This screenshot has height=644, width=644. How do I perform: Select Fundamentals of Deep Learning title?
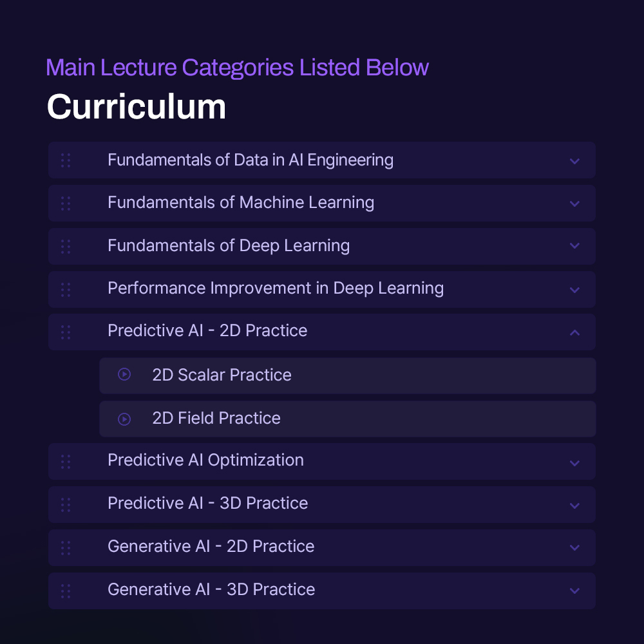[x=229, y=245]
